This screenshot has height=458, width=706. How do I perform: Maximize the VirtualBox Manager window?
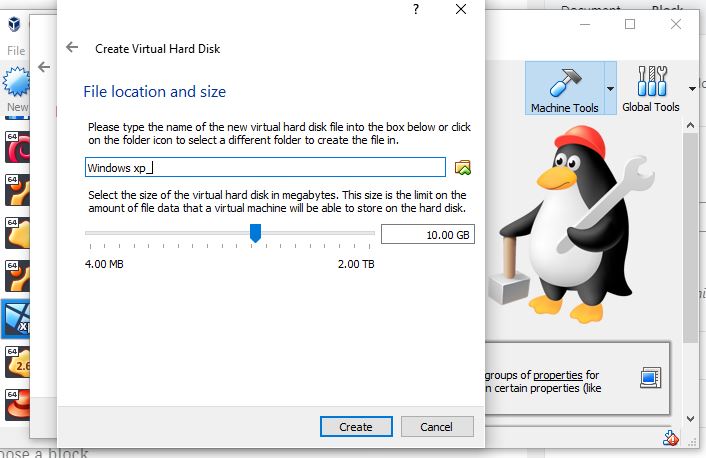pos(630,24)
